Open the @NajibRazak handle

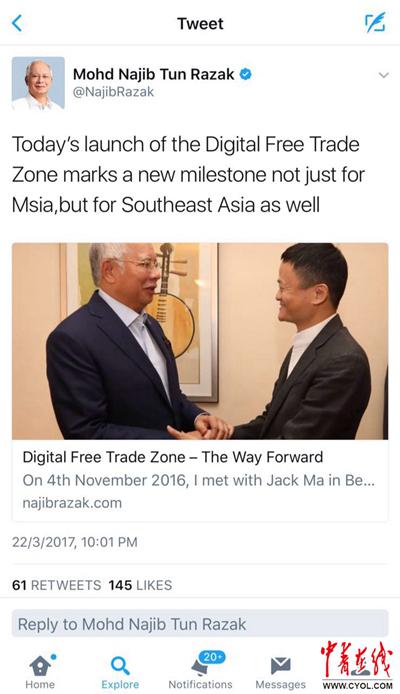(113, 92)
